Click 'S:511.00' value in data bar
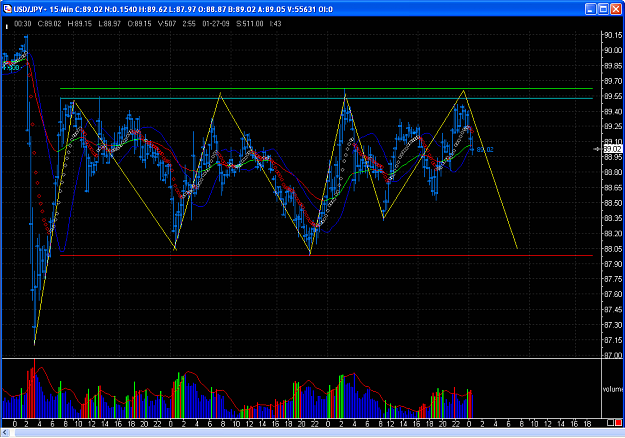Viewport: 625px width, 438px height. [x=250, y=24]
